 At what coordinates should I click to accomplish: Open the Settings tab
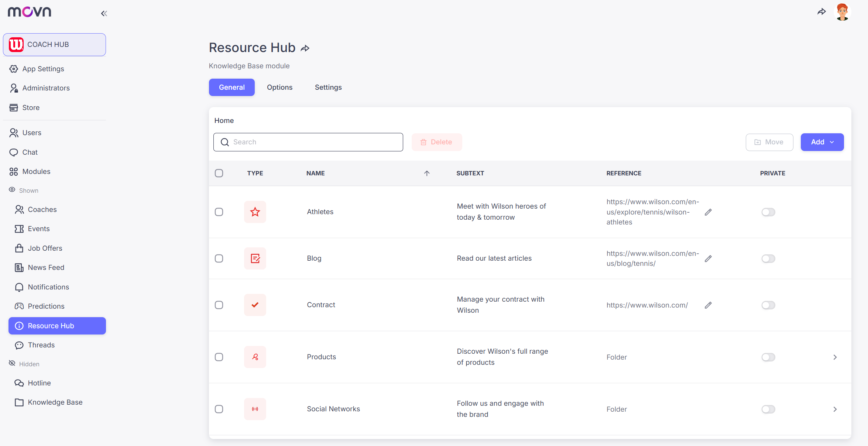[x=328, y=88]
